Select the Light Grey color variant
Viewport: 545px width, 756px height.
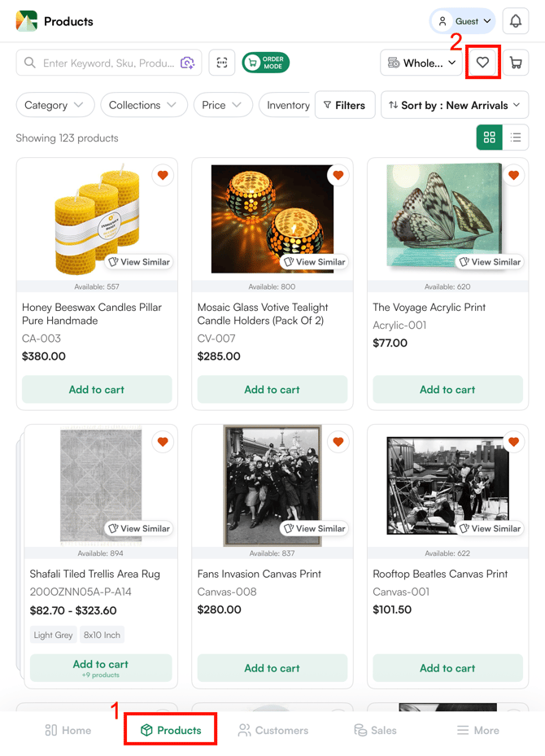[52, 635]
